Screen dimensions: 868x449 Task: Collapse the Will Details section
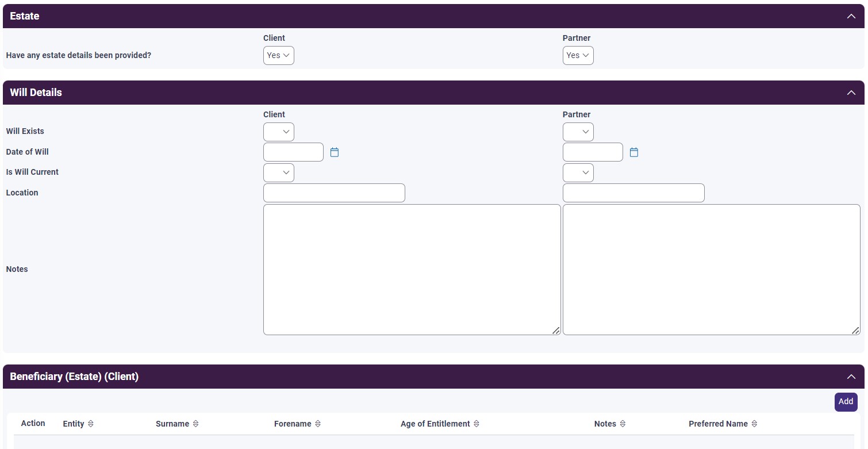point(851,92)
